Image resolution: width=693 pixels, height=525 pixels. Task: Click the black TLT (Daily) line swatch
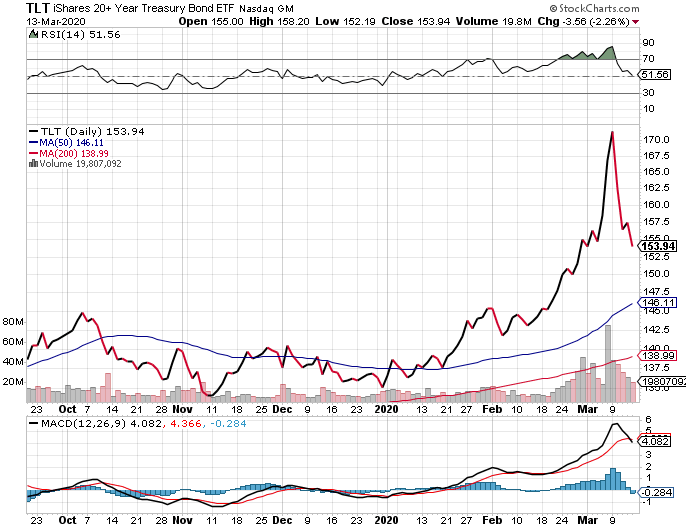[x=33, y=131]
